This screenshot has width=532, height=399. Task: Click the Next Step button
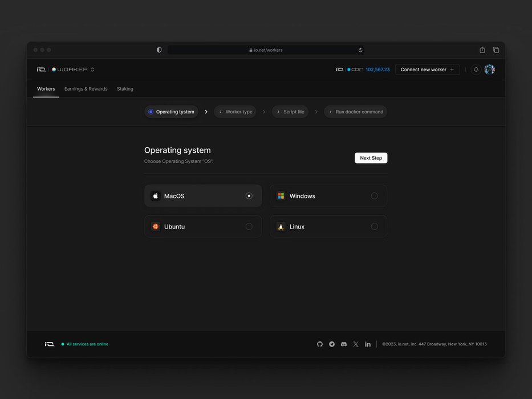(x=371, y=158)
